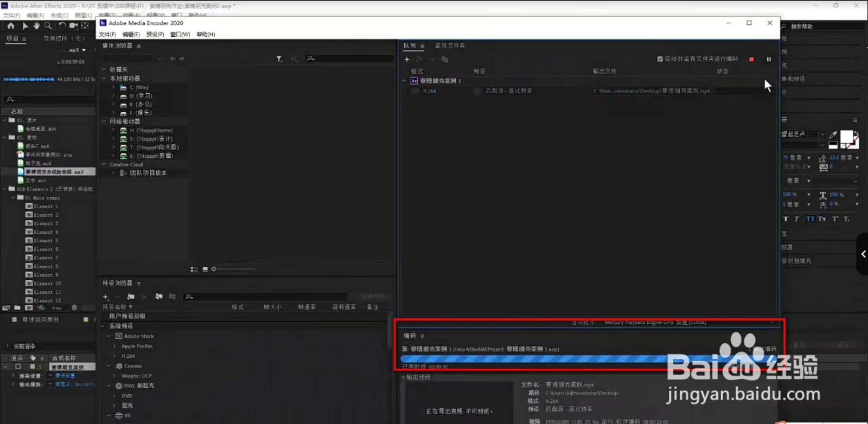The image size is (868, 424).
Task: Click 最佳设置 link in AE render queue
Action: point(65,376)
